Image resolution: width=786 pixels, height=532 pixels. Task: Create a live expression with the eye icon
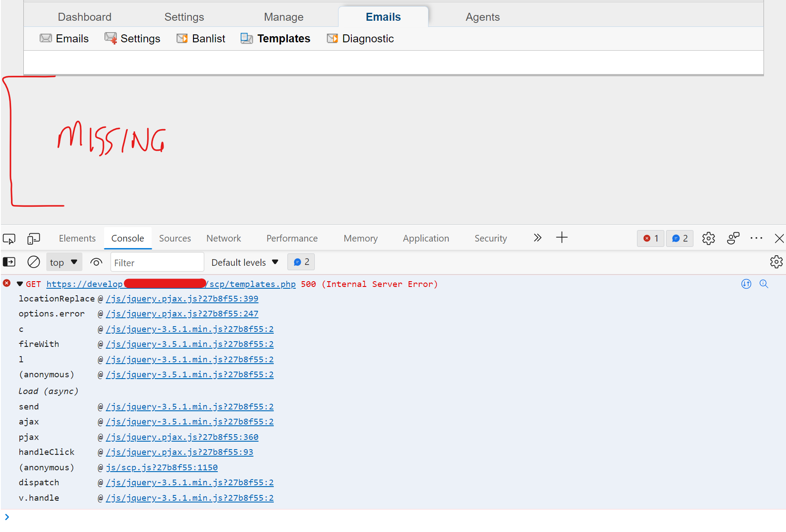coord(96,261)
